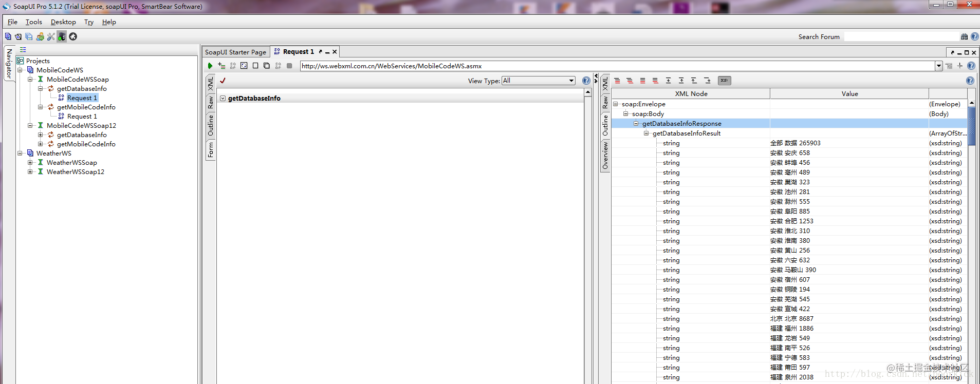Select the Form tab of the request editor
980x384 pixels.
[211, 150]
